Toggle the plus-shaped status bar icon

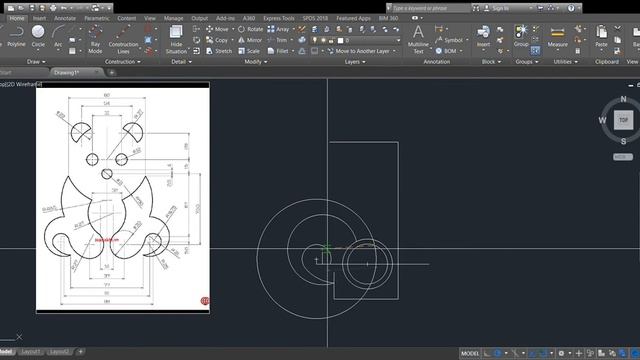pyautogui.click(x=579, y=353)
